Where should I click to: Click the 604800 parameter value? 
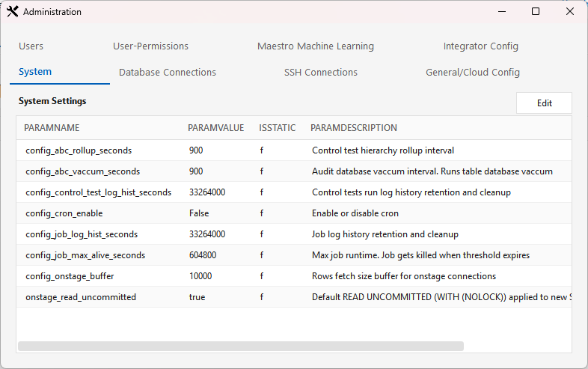pos(203,255)
